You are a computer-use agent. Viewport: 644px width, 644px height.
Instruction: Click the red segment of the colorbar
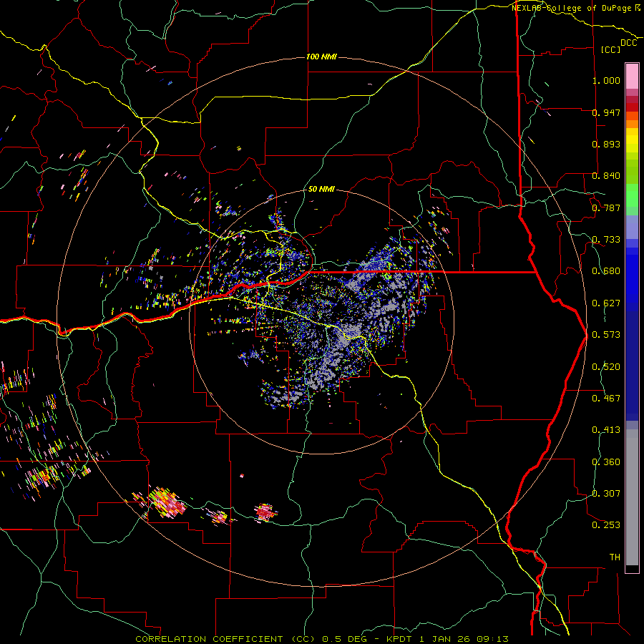tap(632, 107)
